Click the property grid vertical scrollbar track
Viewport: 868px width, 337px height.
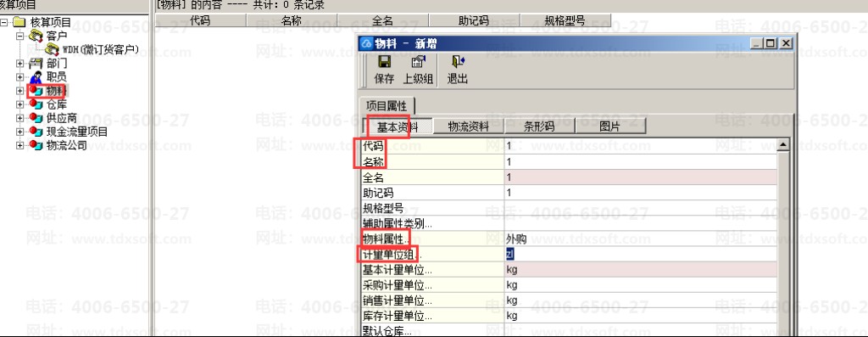[x=782, y=244]
